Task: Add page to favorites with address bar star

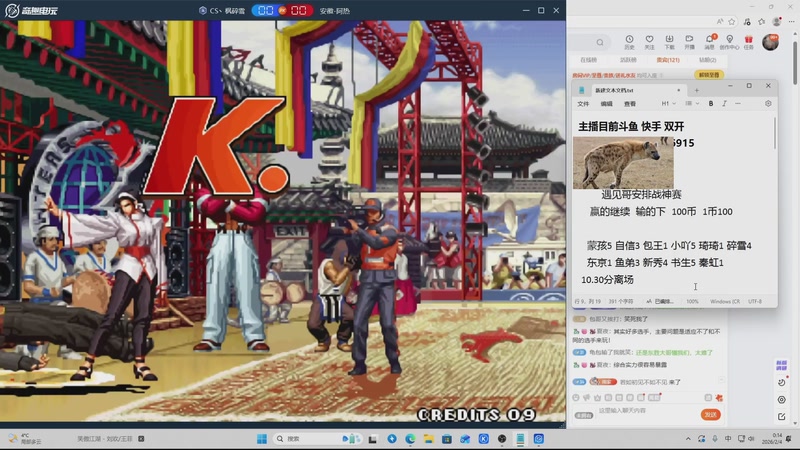Action: (x=732, y=21)
